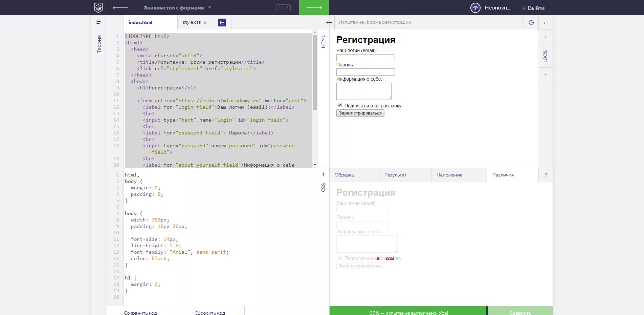Click the Регистрация heading in preview
Image resolution: width=644 pixels, height=315 pixels.
(366, 40)
